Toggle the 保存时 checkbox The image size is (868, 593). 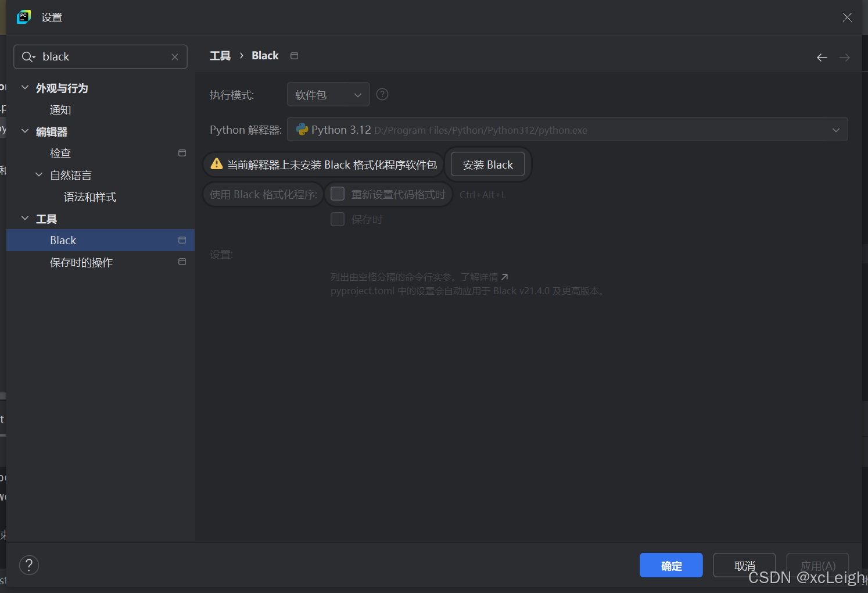pyautogui.click(x=338, y=219)
